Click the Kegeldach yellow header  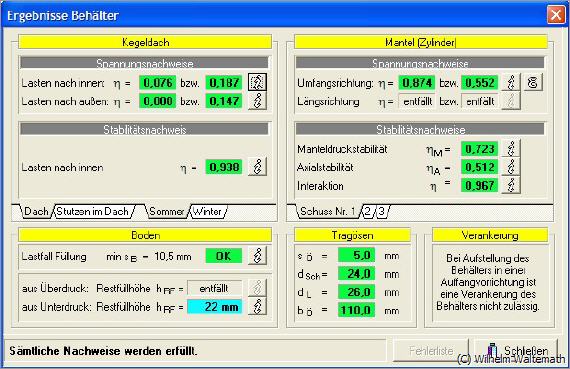coord(145,42)
